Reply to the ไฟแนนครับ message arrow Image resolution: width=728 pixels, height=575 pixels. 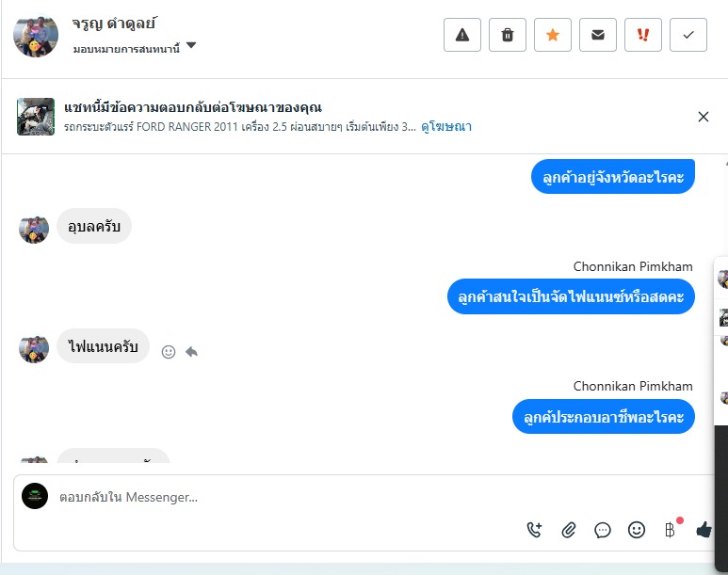pyautogui.click(x=192, y=352)
